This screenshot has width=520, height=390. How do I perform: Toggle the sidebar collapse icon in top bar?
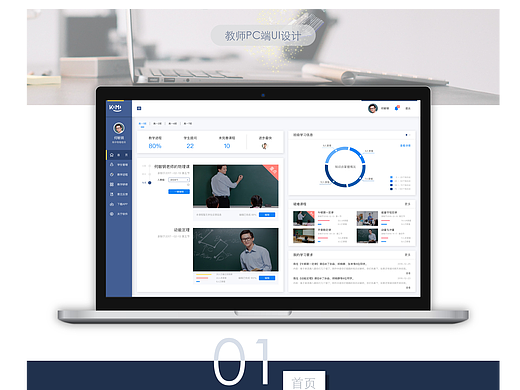click(x=139, y=108)
